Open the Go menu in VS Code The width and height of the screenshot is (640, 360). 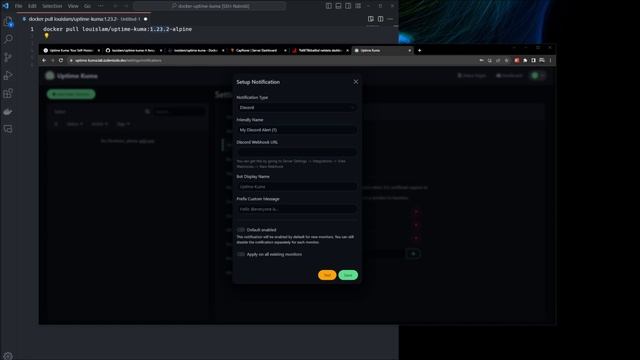[x=87, y=6]
